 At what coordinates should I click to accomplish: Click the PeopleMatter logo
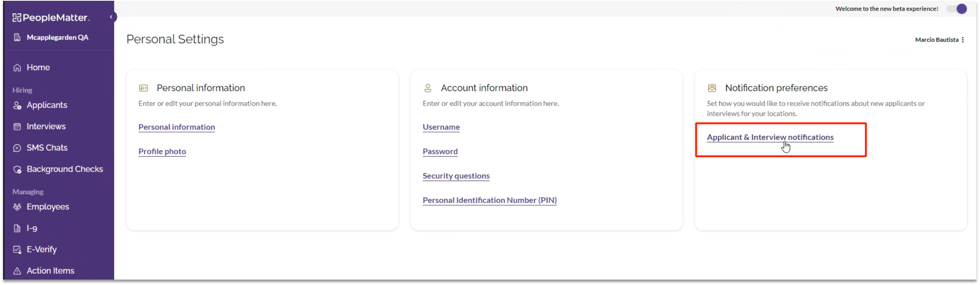point(51,17)
